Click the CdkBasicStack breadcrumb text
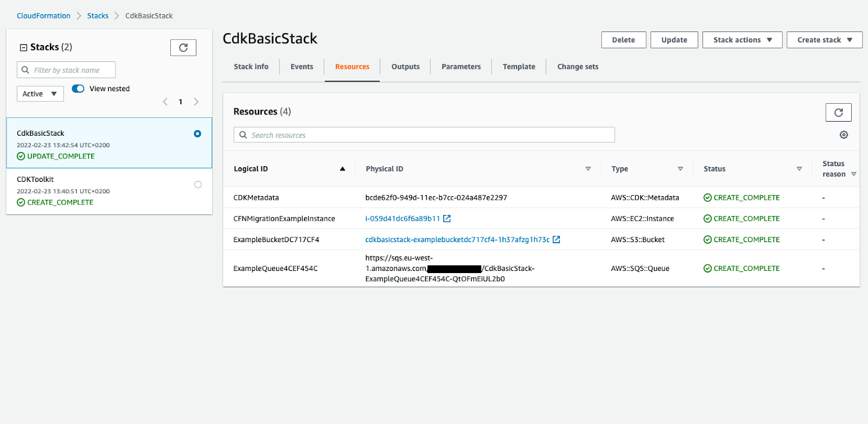The height and width of the screenshot is (424, 868). (149, 16)
